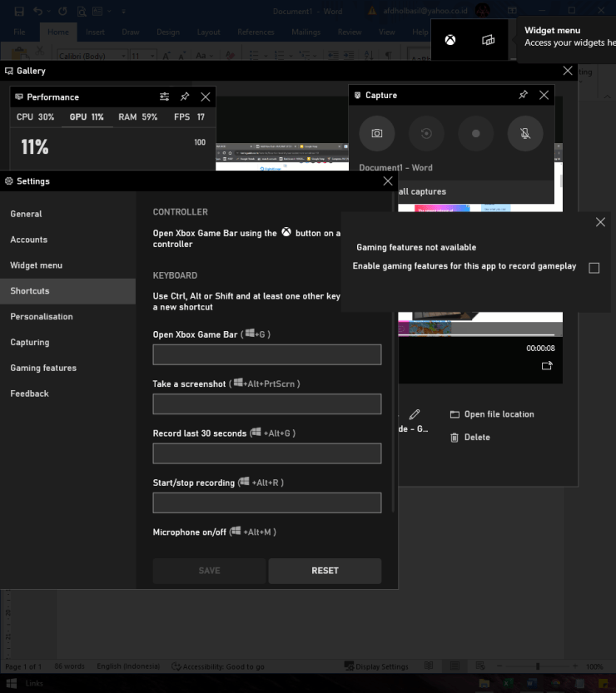Open the File tab in Word
The image size is (616, 693).
click(19, 32)
